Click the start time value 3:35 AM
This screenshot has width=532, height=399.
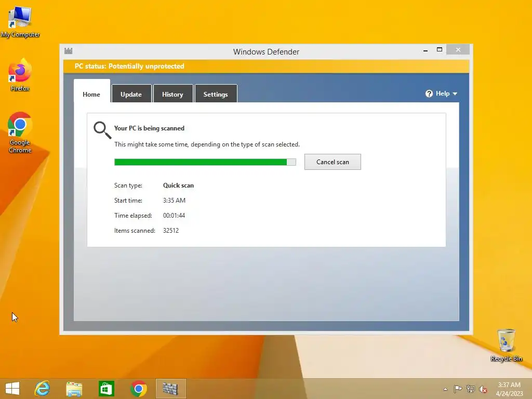[x=174, y=201]
